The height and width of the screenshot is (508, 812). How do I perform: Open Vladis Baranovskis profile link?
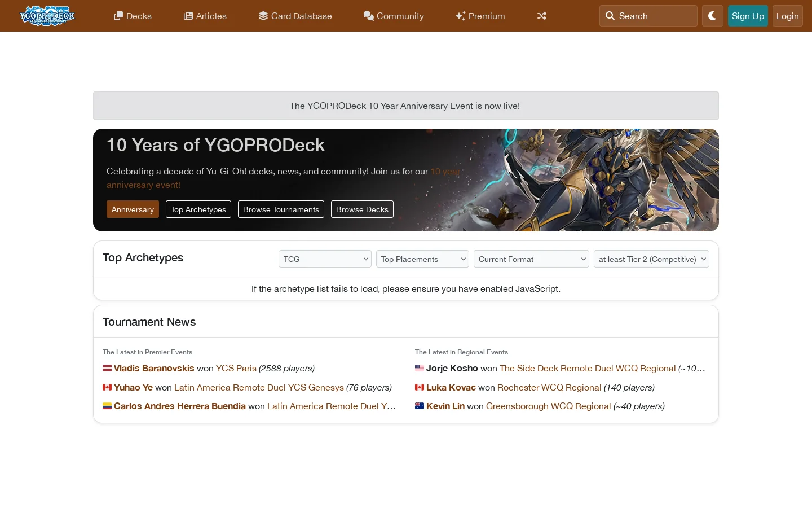(154, 368)
